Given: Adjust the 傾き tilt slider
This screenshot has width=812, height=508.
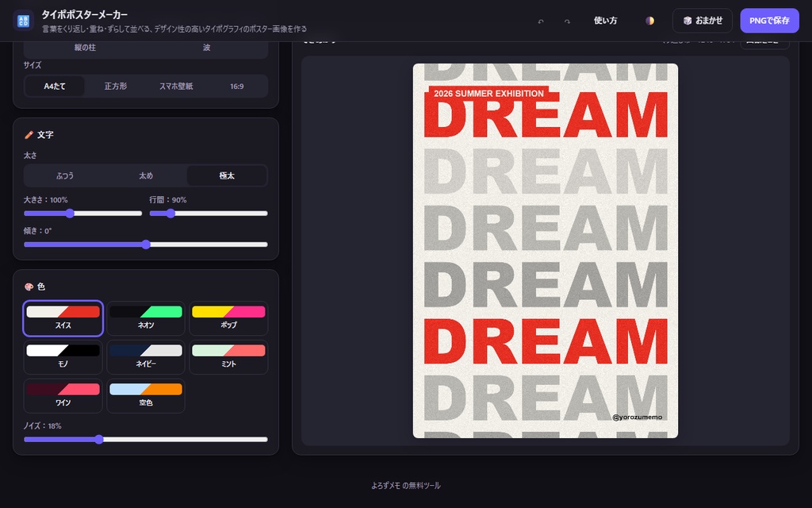Looking at the screenshot, I should (146, 244).
